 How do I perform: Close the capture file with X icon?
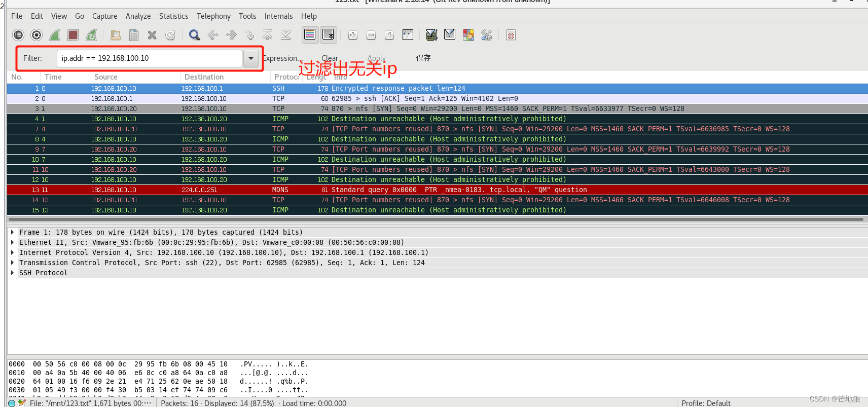[152, 35]
